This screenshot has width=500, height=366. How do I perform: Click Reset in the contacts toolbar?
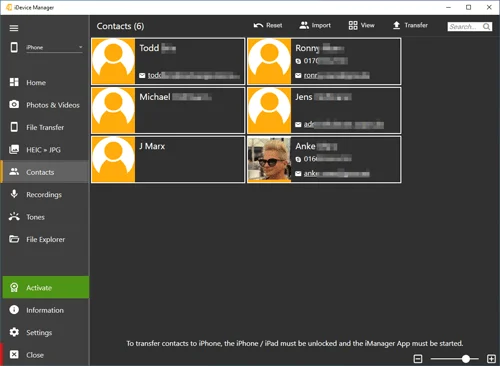click(x=268, y=25)
